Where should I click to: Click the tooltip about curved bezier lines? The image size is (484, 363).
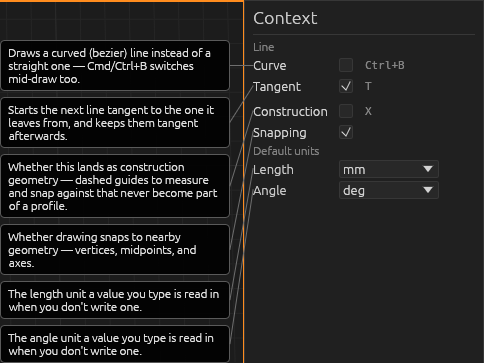tap(115, 66)
